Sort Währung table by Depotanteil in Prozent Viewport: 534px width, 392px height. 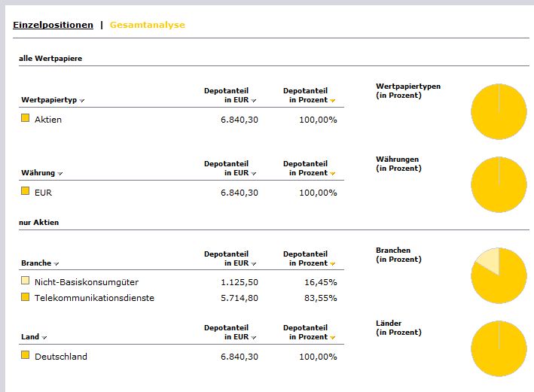click(x=332, y=174)
